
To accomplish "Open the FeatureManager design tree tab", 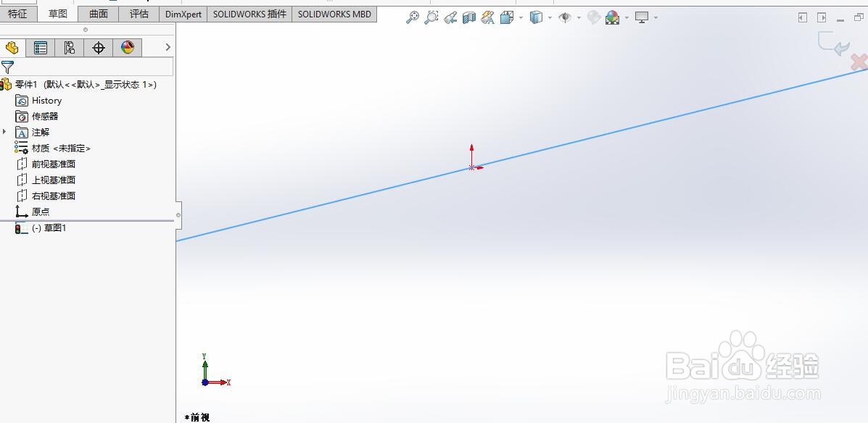I will [12, 48].
